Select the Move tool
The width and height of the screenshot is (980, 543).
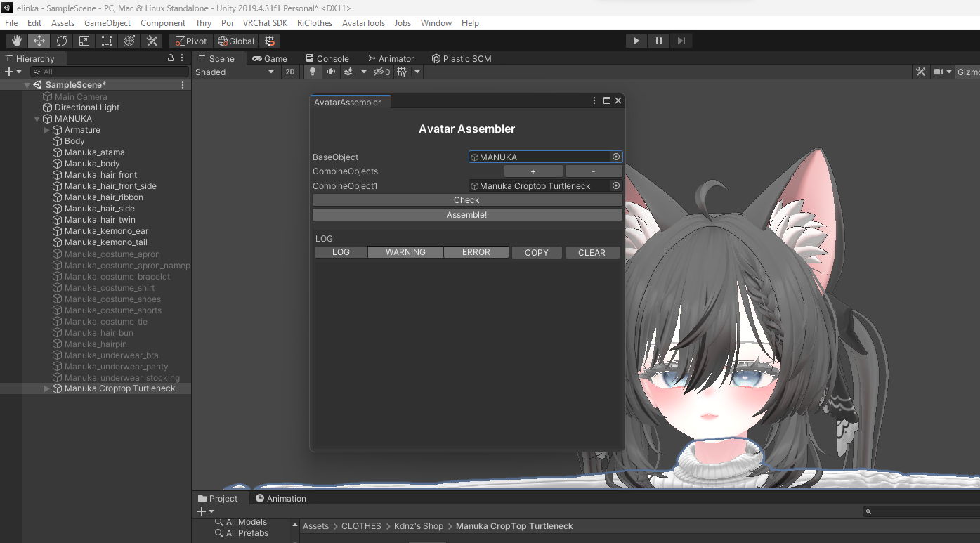click(39, 41)
